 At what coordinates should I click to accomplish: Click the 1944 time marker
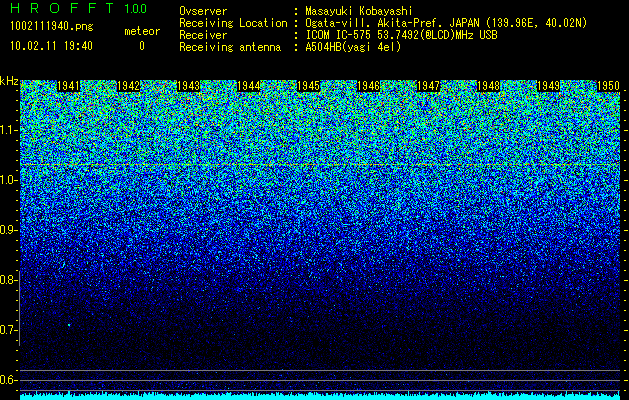[249, 86]
